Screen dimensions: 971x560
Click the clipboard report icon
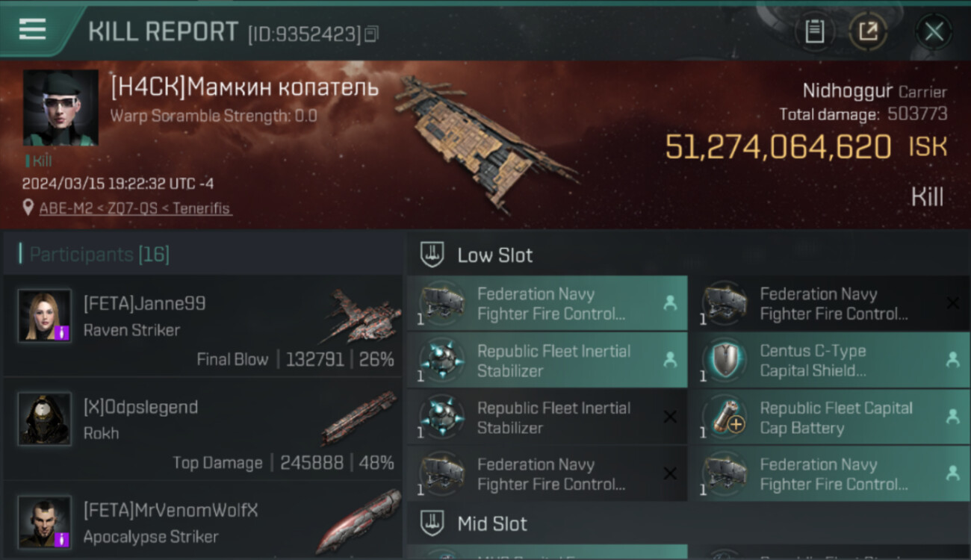coord(814,31)
